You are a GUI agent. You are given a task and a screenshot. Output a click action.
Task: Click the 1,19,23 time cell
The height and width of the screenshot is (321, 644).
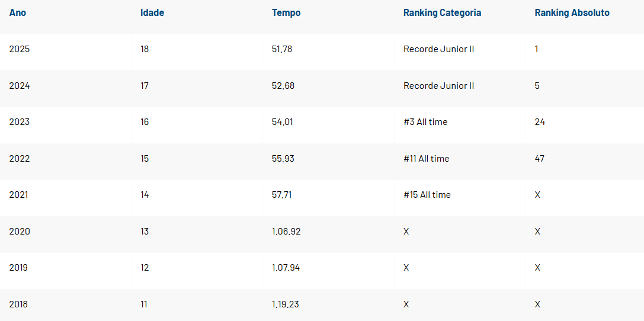286,304
